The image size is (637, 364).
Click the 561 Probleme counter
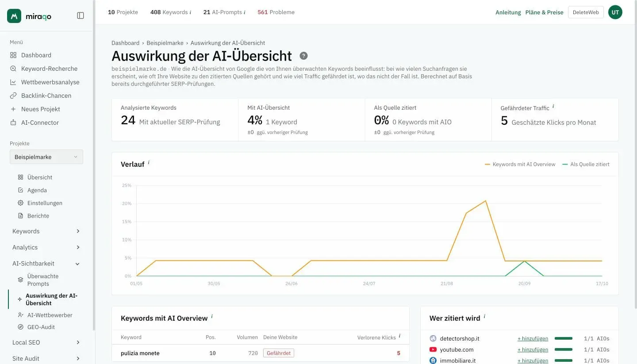(x=276, y=12)
